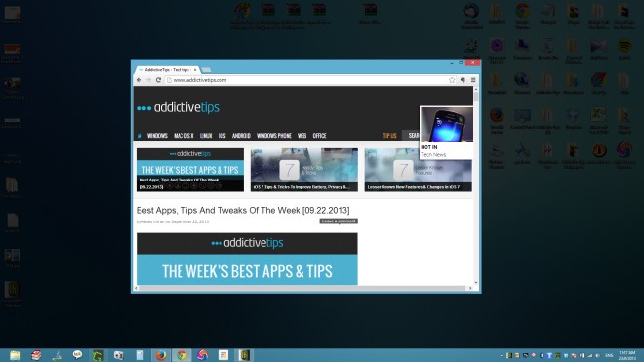Open Firefox from the taskbar
This screenshot has width=644, height=362.
click(x=161, y=355)
